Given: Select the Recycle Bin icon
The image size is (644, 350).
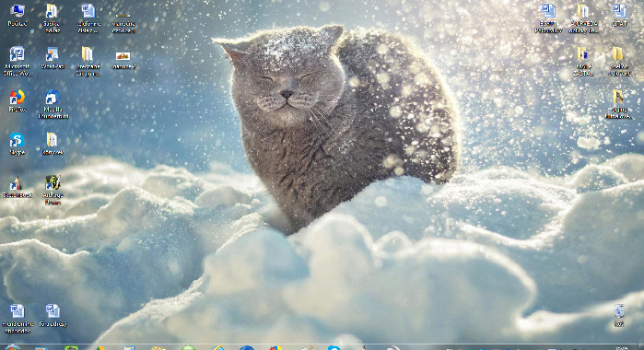Looking at the screenshot, I should (x=619, y=316).
